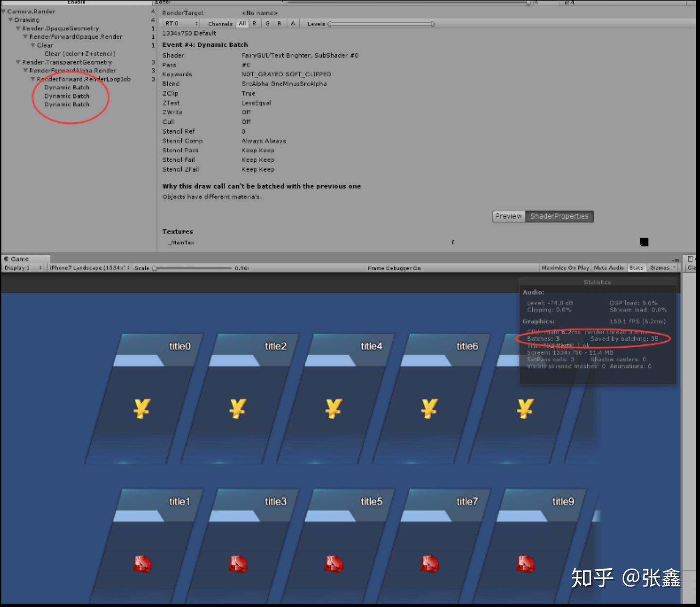Open the iPhone7 Landscape resolution dropdown
700x607 pixels.
(89, 268)
